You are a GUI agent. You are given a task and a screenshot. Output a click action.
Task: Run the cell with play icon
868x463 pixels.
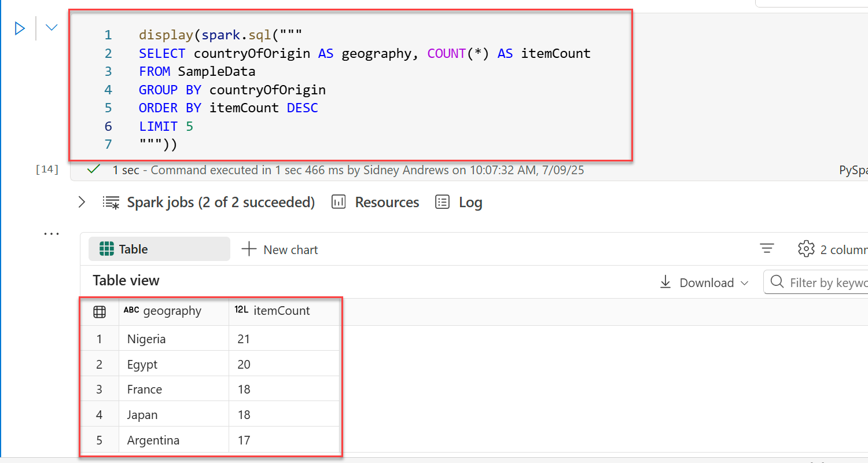[20, 28]
